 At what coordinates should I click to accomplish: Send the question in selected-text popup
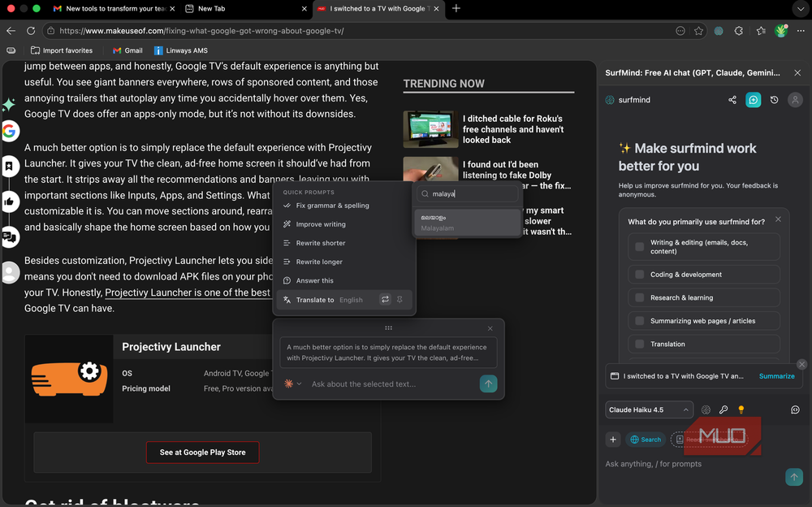pos(488,384)
